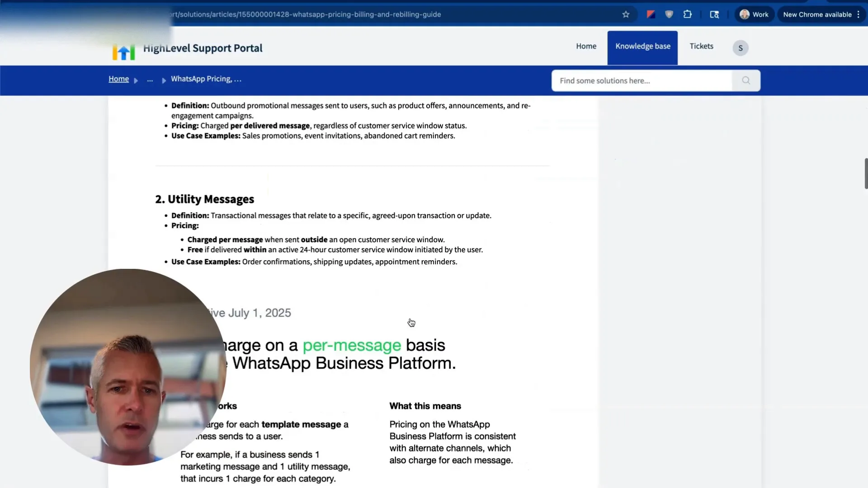Image resolution: width=868 pixels, height=488 pixels.
Task: Click the What this means heading
Action: click(x=425, y=406)
